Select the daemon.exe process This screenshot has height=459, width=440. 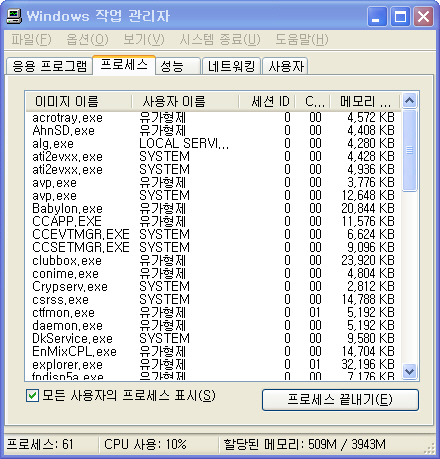[213, 326]
